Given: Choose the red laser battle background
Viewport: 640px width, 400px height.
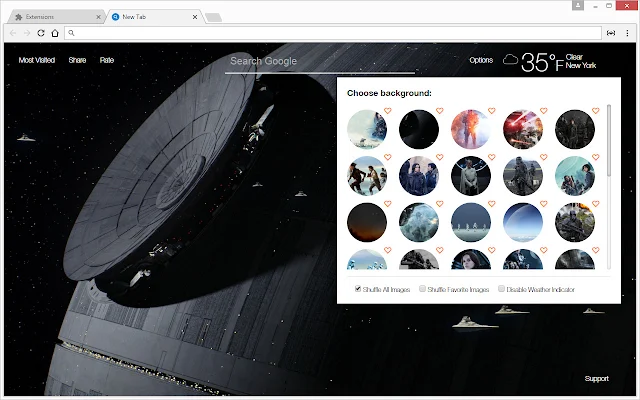Looking at the screenshot, I should coord(523,129).
